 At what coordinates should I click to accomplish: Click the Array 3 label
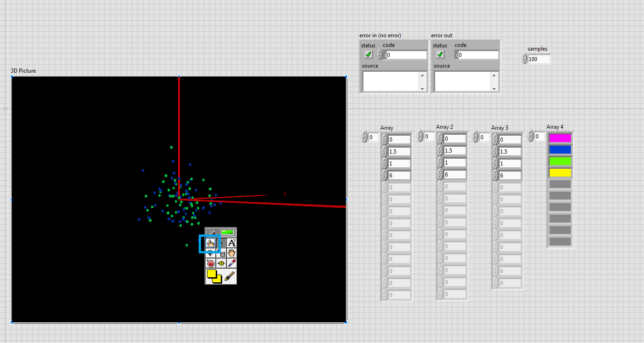point(500,128)
